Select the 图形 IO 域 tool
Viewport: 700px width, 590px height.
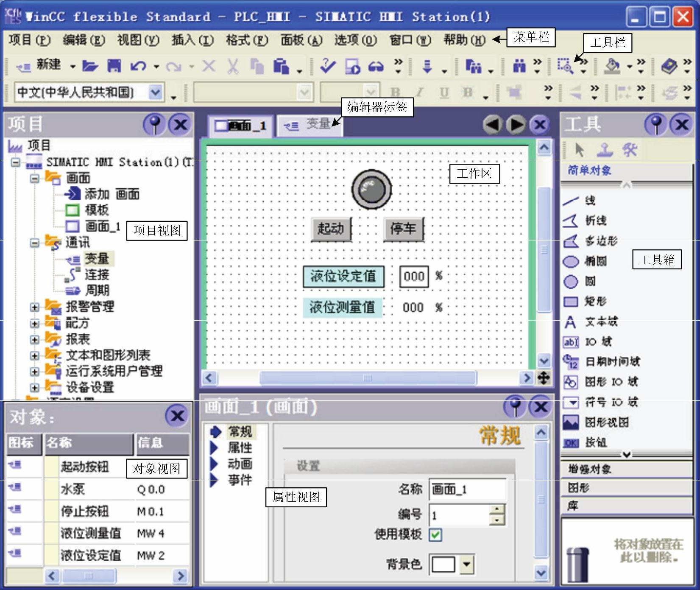coord(600,382)
